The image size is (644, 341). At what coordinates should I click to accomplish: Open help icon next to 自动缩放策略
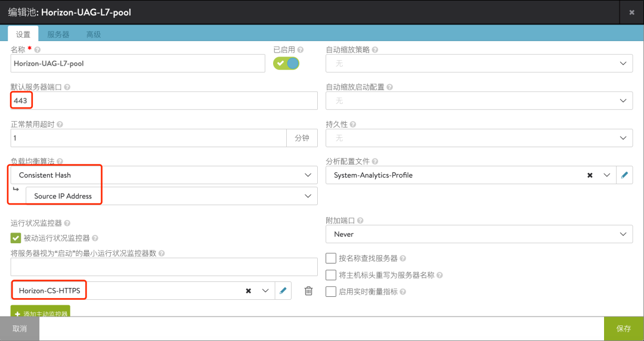click(375, 49)
